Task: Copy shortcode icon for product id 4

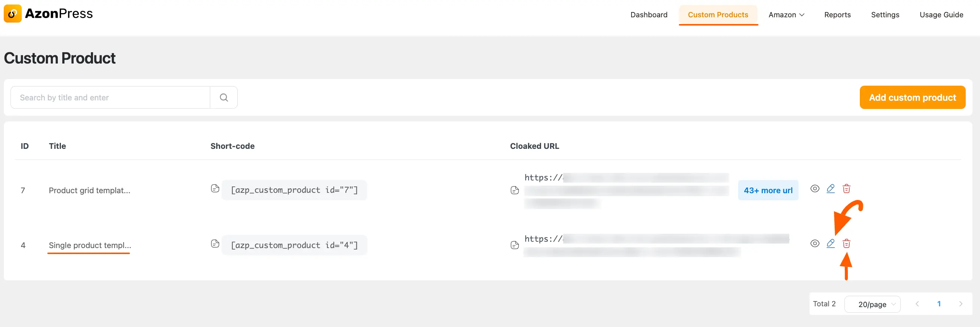Action: tap(215, 244)
